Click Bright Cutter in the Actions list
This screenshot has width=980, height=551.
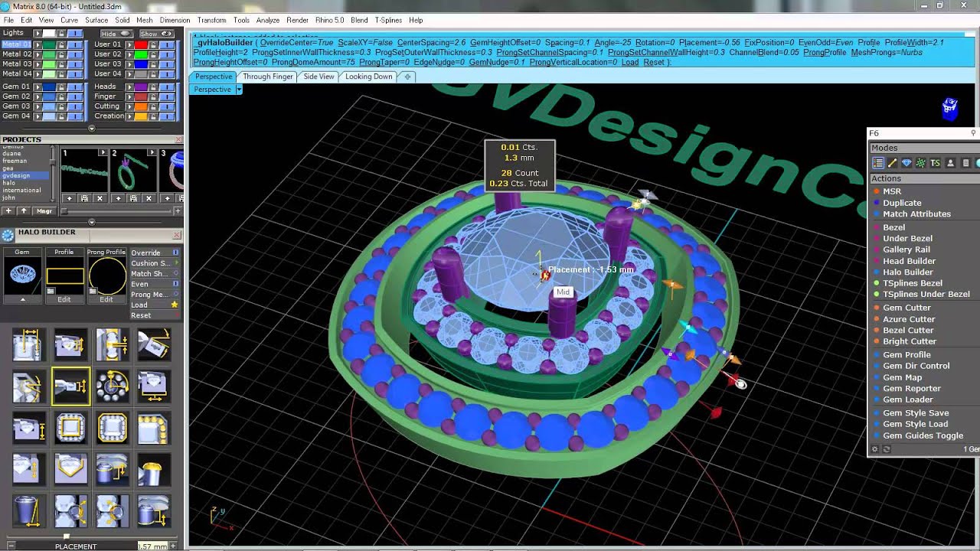click(910, 341)
